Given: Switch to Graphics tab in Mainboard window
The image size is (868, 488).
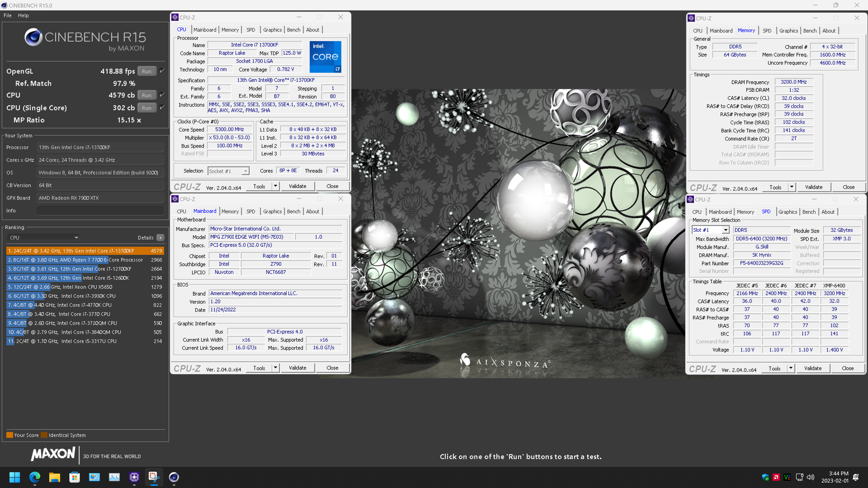Looking at the screenshot, I should point(272,211).
